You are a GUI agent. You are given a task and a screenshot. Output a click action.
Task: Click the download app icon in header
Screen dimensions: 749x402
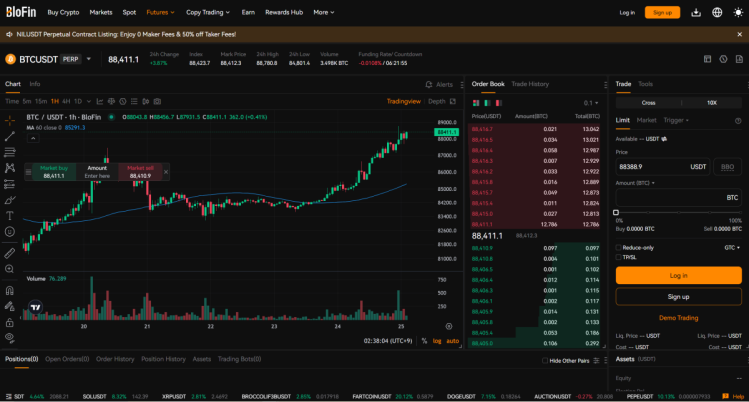click(x=695, y=12)
